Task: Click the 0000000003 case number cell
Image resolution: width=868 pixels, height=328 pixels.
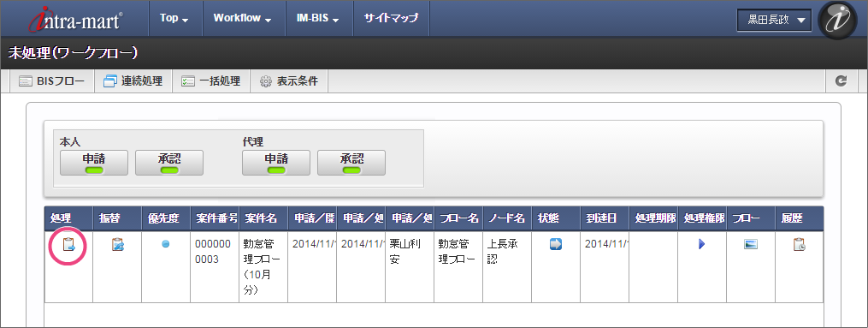Action: click(x=215, y=267)
